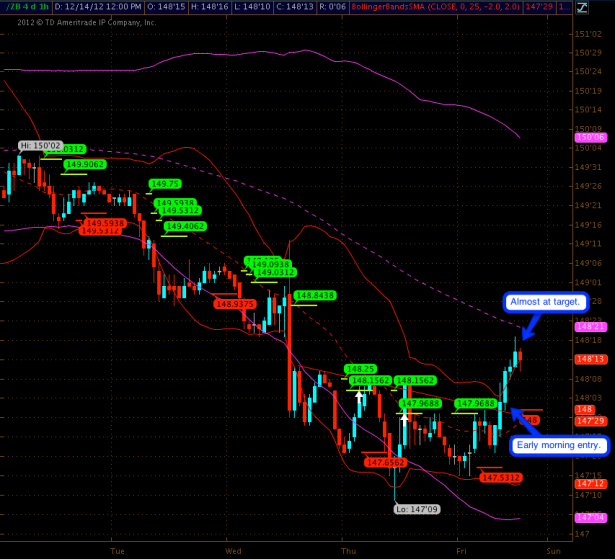Click the red 148.9375 price label
This screenshot has width=615, height=559.
pyautogui.click(x=235, y=304)
